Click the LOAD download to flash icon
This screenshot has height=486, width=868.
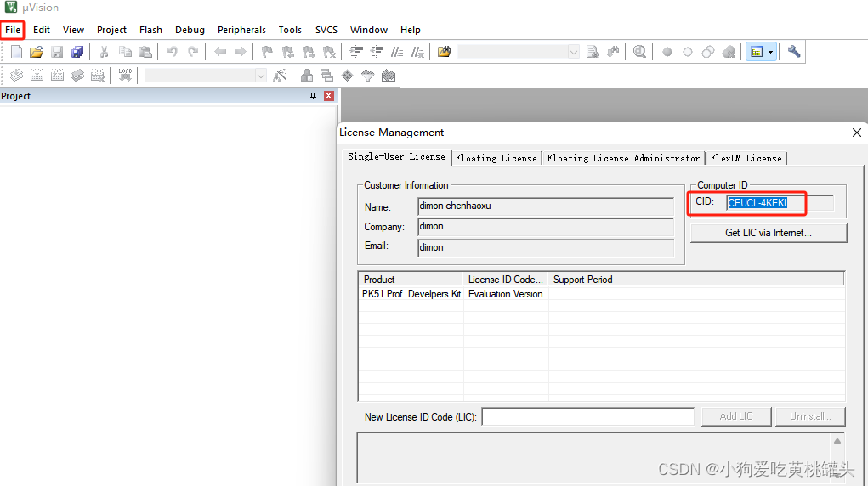tap(125, 76)
